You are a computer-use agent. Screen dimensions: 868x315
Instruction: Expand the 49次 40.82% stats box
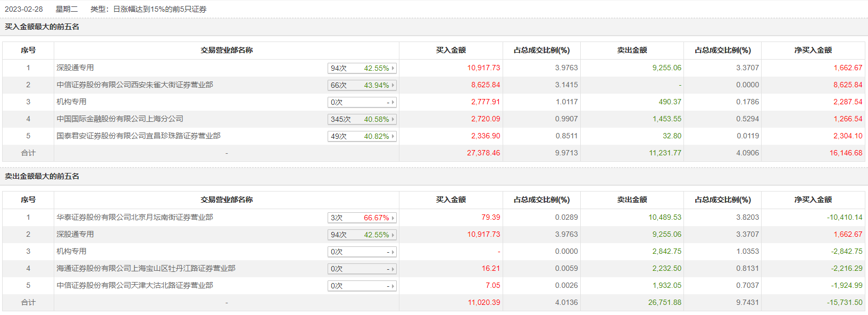click(362, 136)
